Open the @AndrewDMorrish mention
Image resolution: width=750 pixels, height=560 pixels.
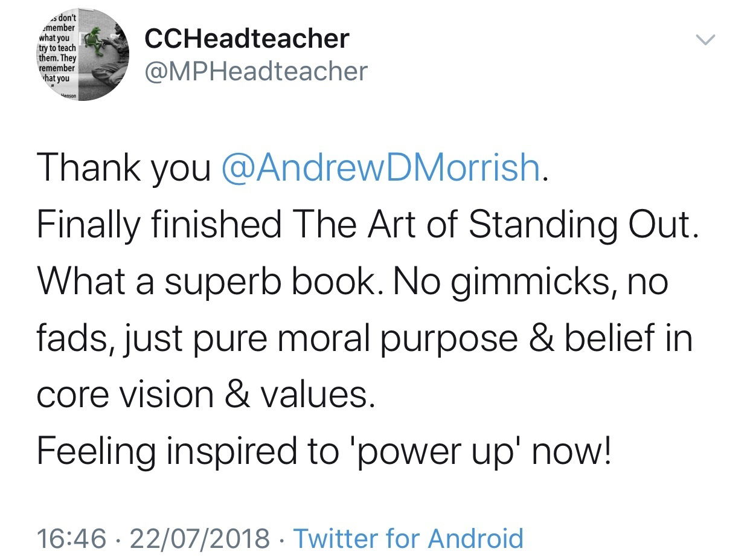click(380, 169)
